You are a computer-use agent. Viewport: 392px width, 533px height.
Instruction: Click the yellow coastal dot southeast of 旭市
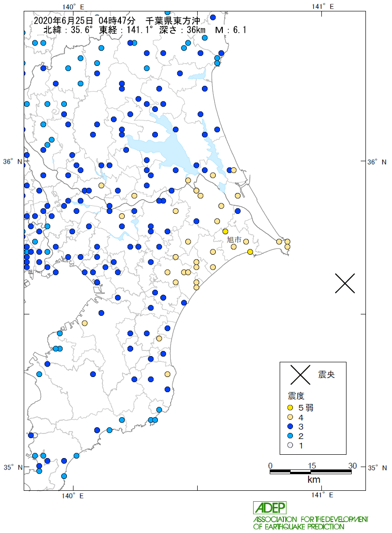pyautogui.click(x=250, y=252)
